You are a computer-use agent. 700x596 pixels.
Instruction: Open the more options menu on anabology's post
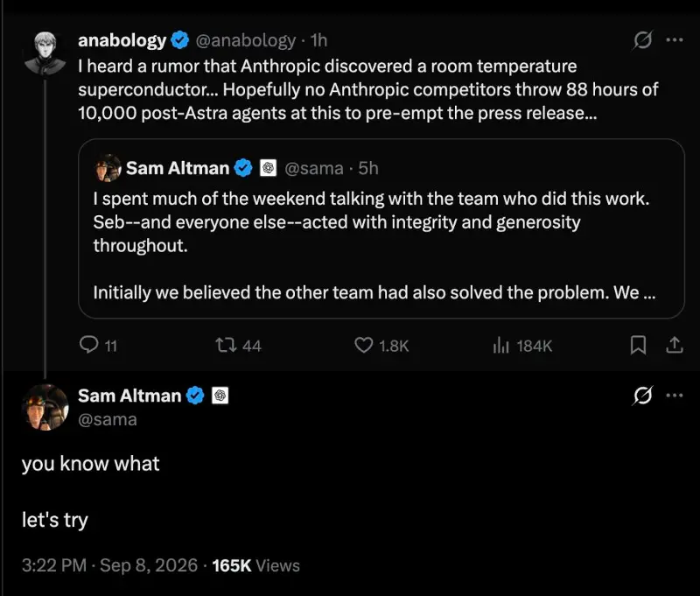click(x=674, y=39)
